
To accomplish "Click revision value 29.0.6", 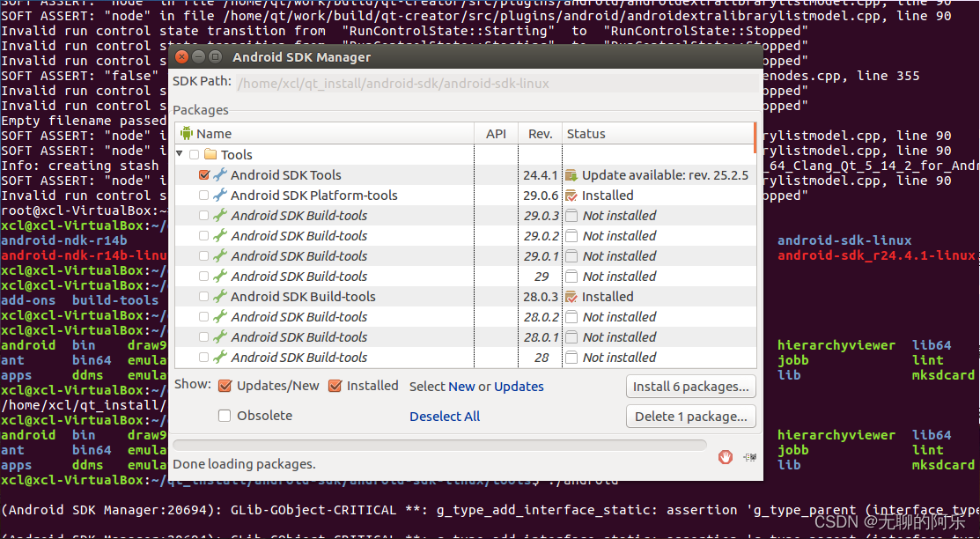I will [x=542, y=196].
